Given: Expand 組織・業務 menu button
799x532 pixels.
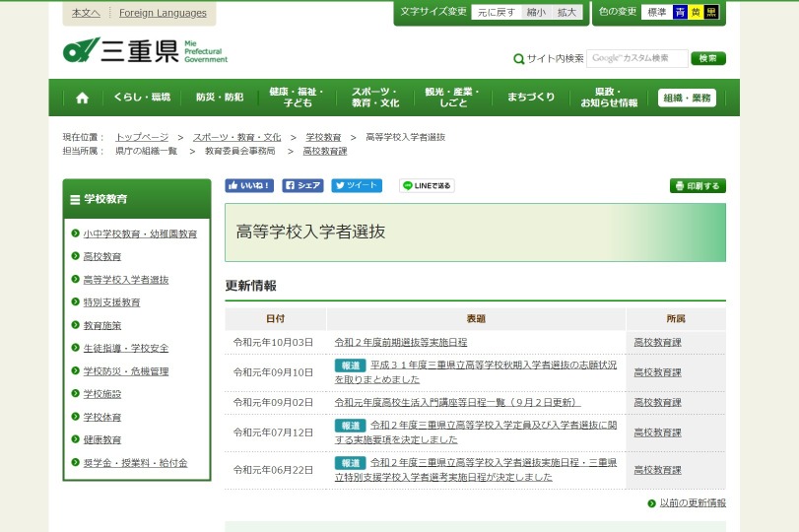Looking at the screenshot, I should 687,98.
